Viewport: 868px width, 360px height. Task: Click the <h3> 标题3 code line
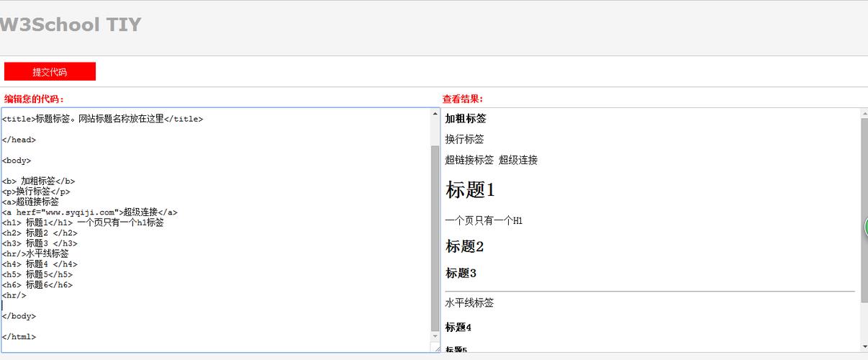point(40,243)
